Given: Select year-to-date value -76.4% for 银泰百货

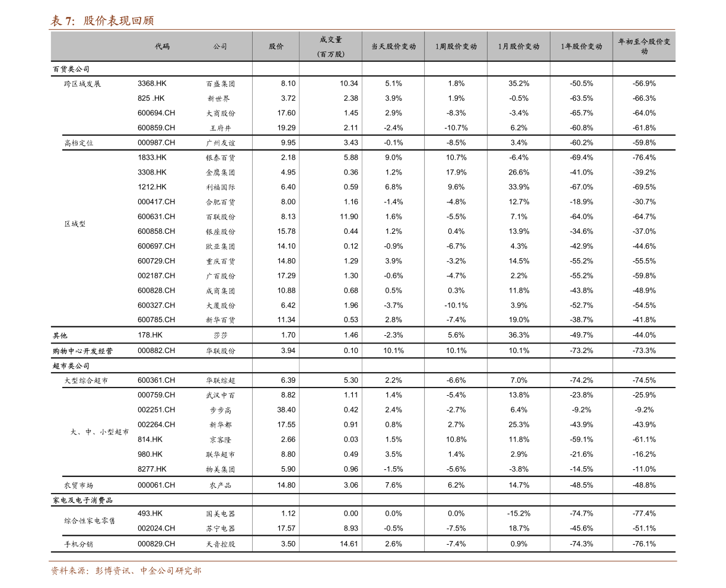Looking at the screenshot, I should [x=644, y=158].
